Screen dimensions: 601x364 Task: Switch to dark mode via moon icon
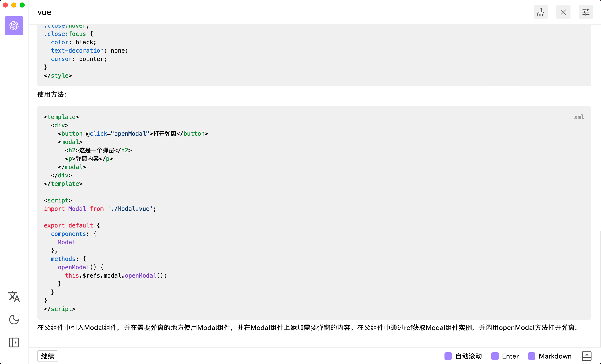pyautogui.click(x=14, y=319)
